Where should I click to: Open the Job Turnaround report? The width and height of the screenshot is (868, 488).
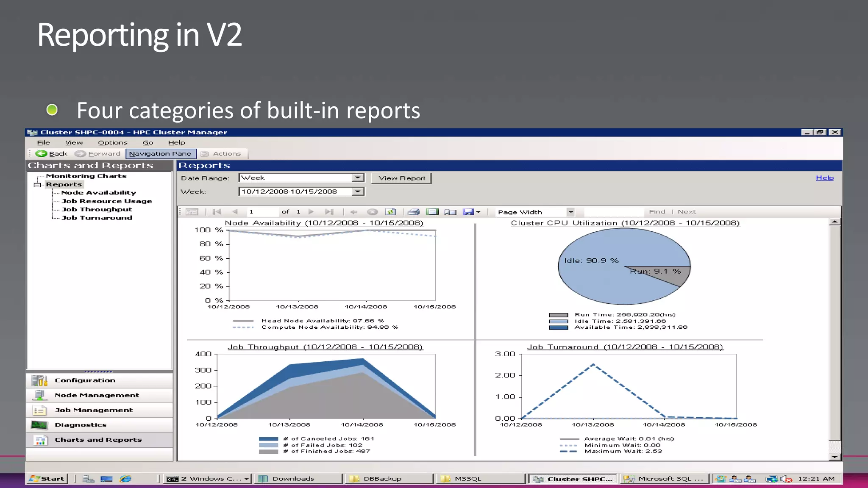(x=97, y=218)
